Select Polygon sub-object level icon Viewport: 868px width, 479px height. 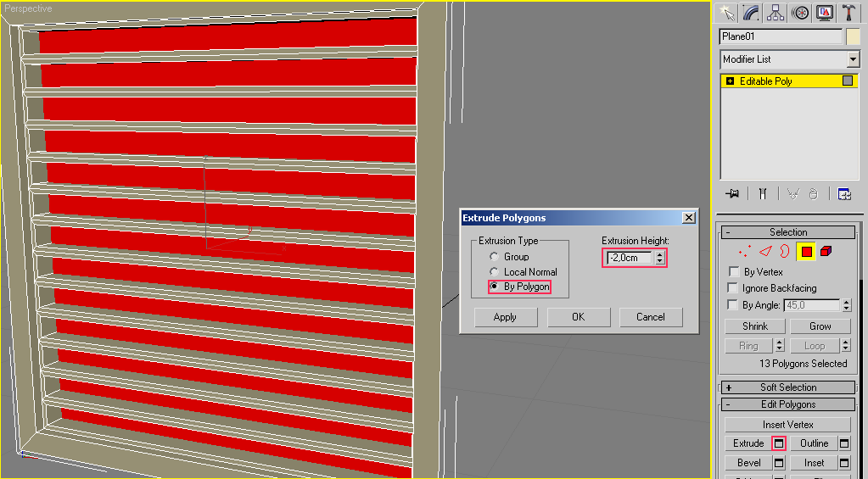(x=807, y=252)
